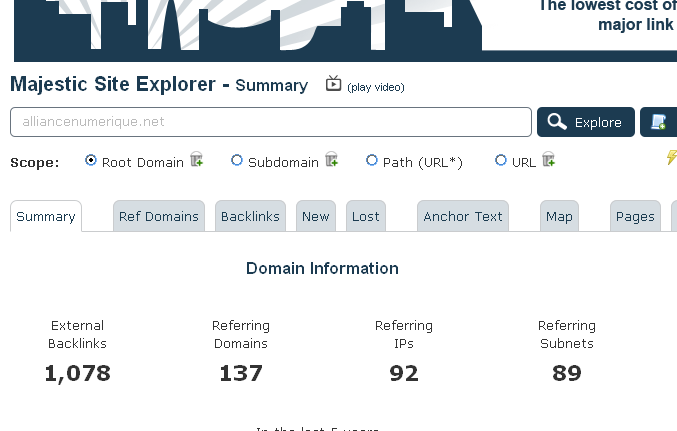Switch to the Anchor Text tab
Viewport: 677px width, 431px height.
pos(463,216)
